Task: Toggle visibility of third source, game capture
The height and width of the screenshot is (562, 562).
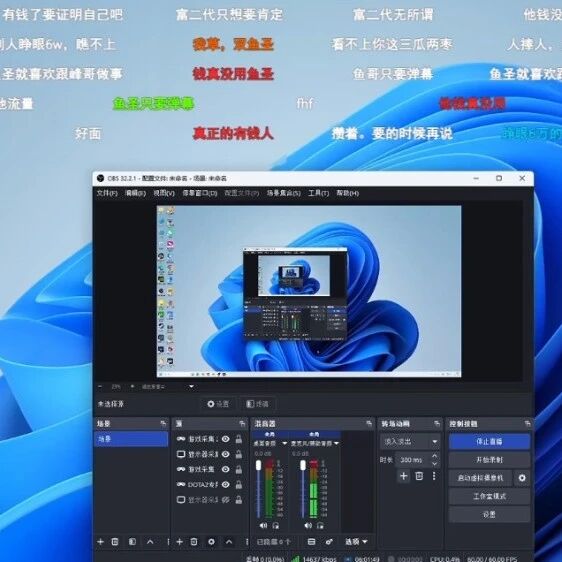Action: point(225,470)
